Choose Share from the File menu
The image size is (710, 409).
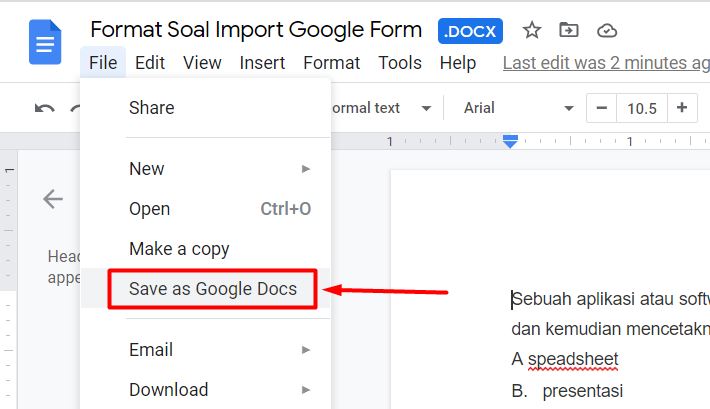[206, 108]
